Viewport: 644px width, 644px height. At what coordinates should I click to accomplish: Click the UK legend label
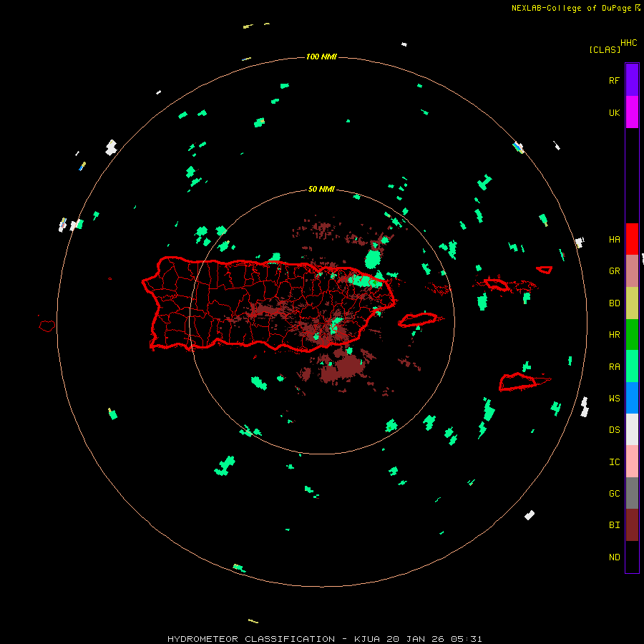point(614,112)
